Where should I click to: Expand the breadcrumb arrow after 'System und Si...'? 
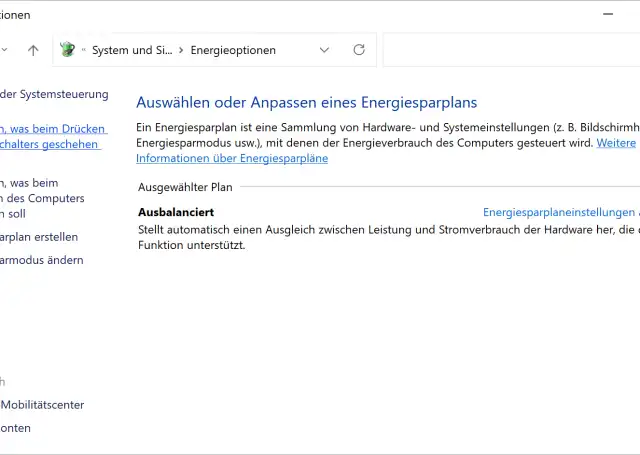pos(181,50)
